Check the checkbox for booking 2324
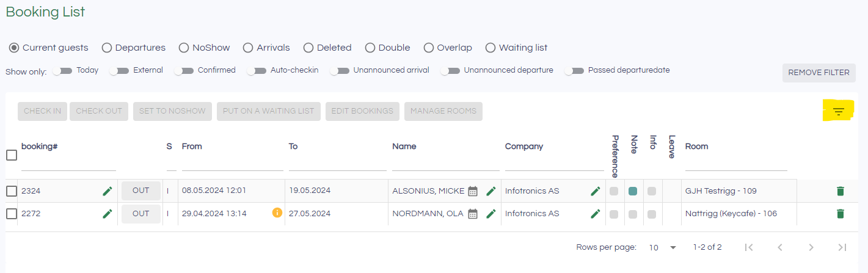Image resolution: width=868 pixels, height=273 pixels. pyautogui.click(x=12, y=191)
